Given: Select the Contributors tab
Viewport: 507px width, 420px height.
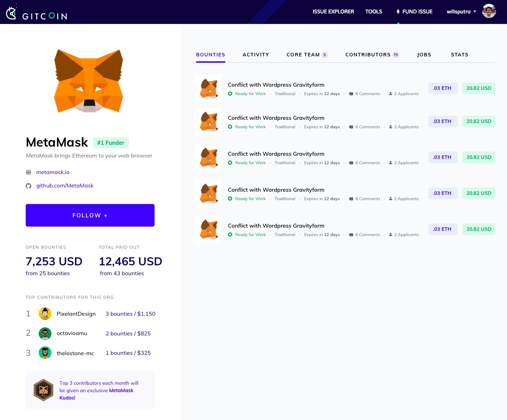Looking at the screenshot, I should (x=372, y=55).
